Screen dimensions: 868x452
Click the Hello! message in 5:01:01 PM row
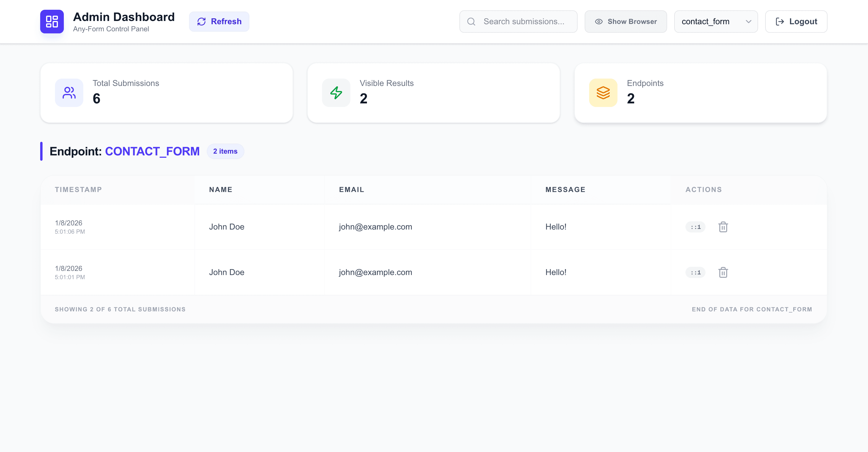[x=556, y=272]
